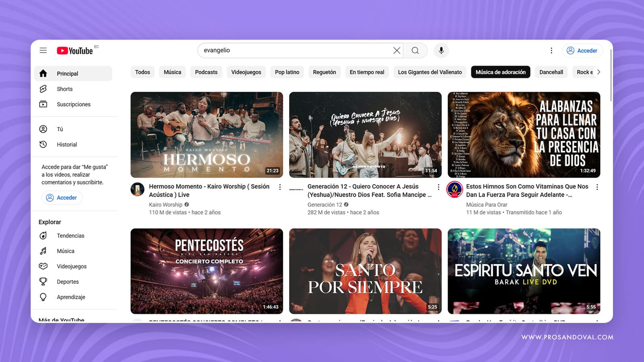This screenshot has width=644, height=362.
Task: Open the hamburger guide menu
Action: (x=43, y=50)
